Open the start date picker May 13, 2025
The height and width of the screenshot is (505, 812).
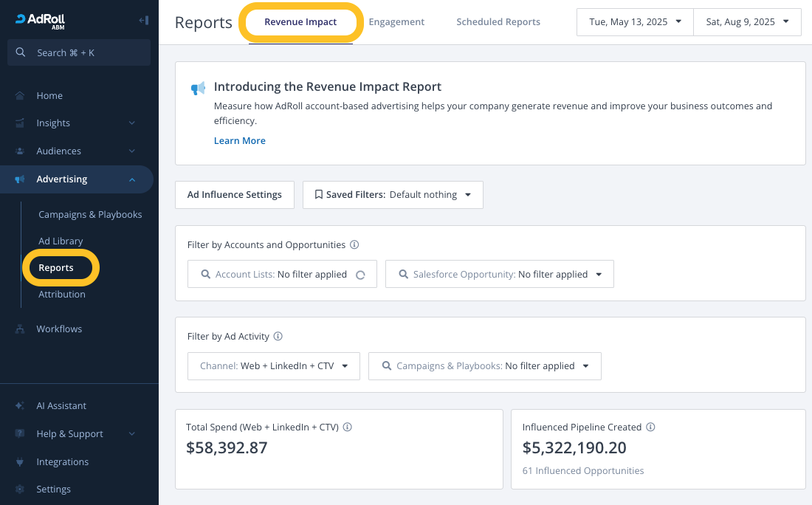point(635,22)
